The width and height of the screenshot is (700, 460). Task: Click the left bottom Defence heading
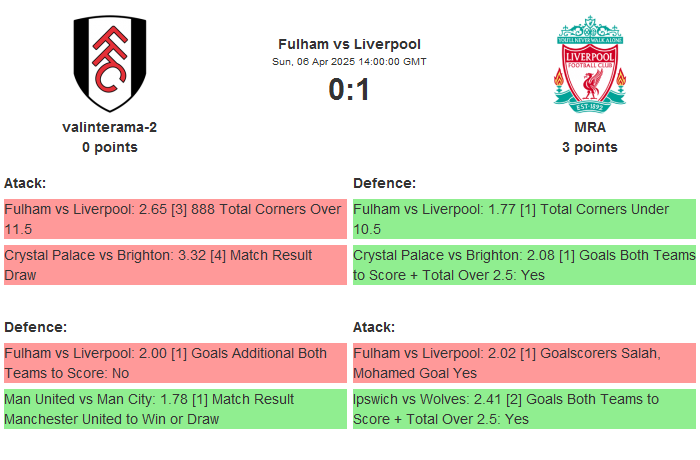(35, 327)
